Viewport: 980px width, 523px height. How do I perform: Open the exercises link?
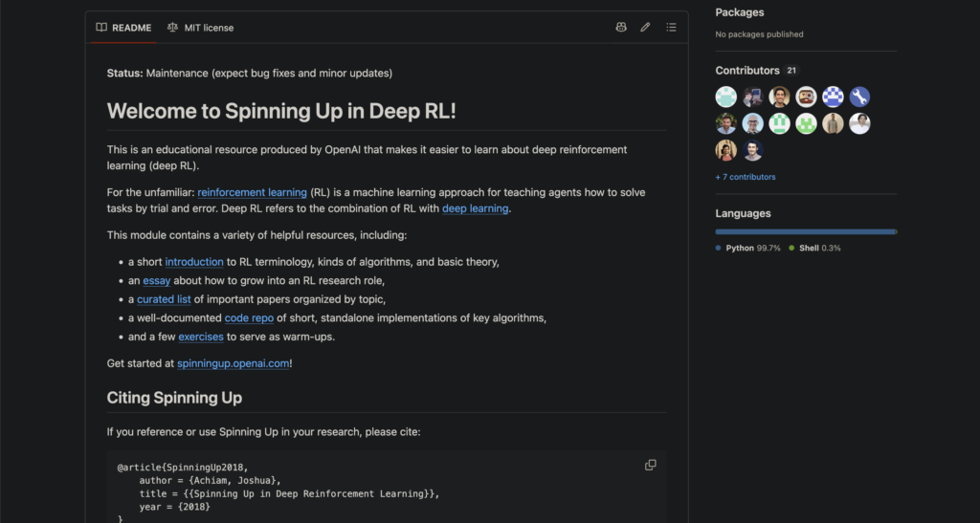tap(201, 337)
